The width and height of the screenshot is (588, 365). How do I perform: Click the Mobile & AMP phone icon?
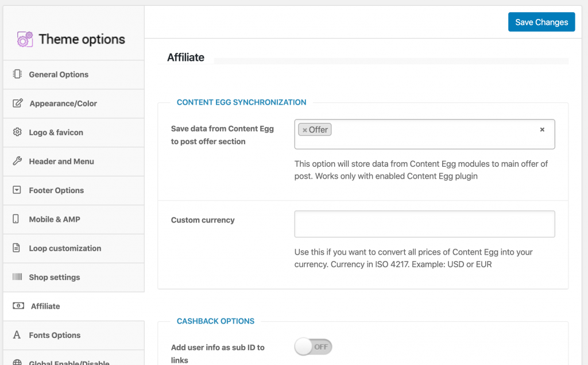point(17,219)
